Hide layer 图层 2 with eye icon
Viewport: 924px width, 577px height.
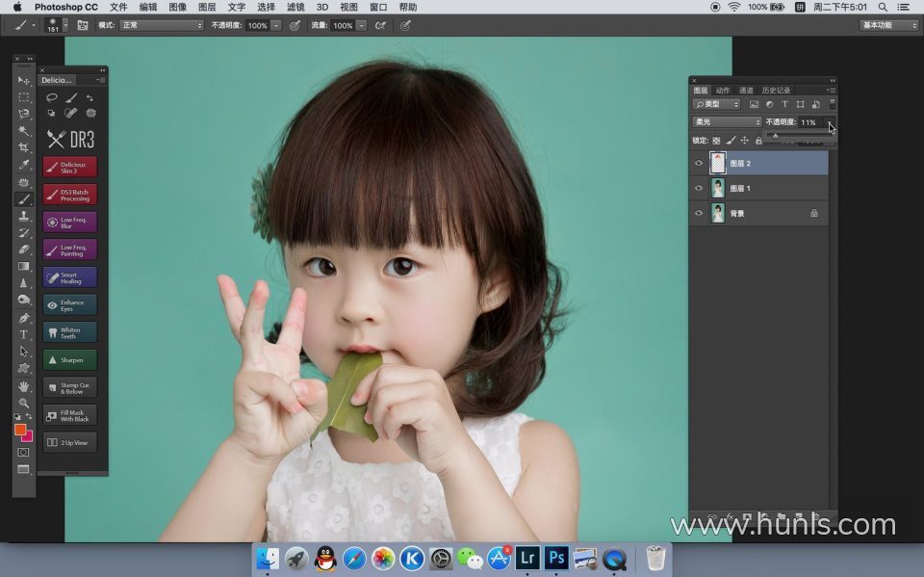[699, 164]
